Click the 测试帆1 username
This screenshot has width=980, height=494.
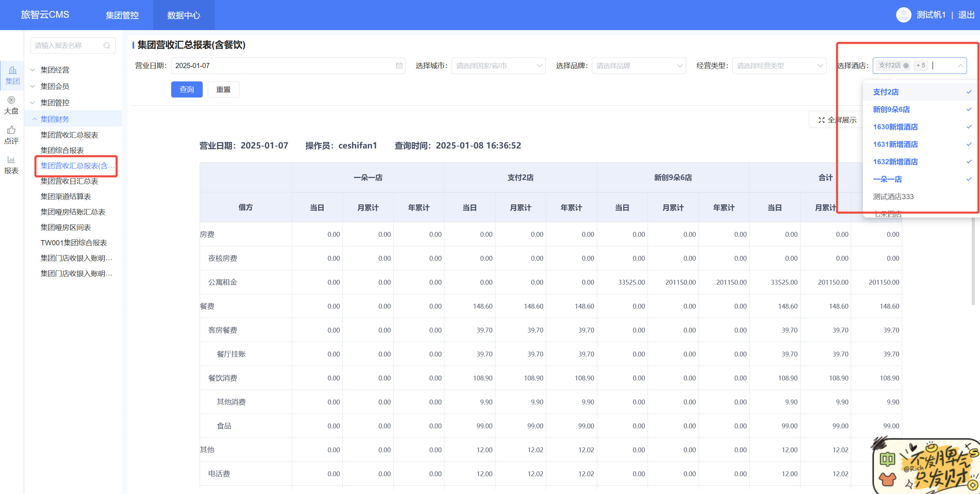931,15
